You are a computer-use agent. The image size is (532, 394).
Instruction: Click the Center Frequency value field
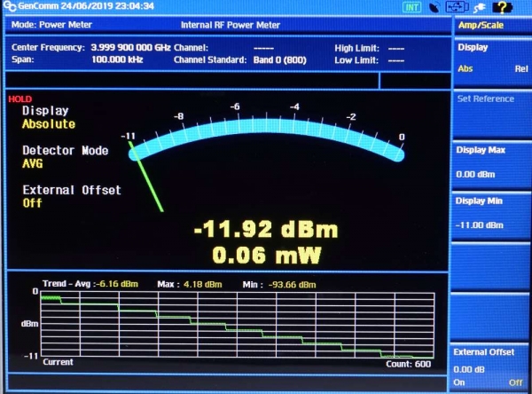coord(131,47)
